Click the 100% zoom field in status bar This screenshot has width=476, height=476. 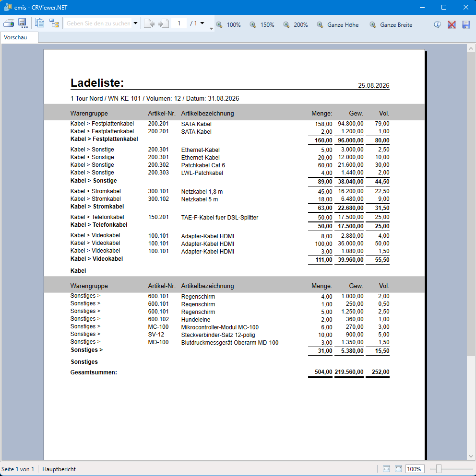[x=414, y=469]
